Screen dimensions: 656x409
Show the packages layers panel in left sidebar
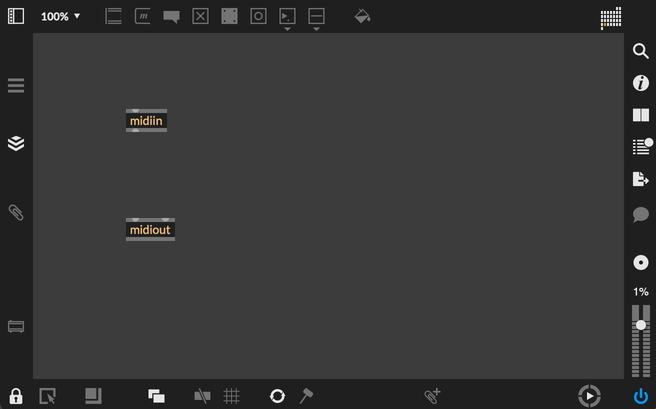(16, 143)
